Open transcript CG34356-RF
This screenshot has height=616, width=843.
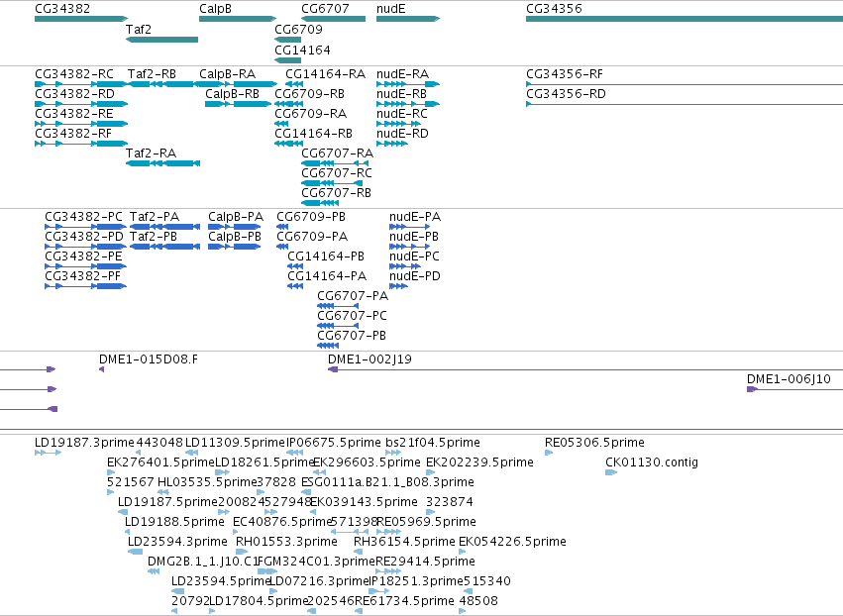pyautogui.click(x=565, y=74)
